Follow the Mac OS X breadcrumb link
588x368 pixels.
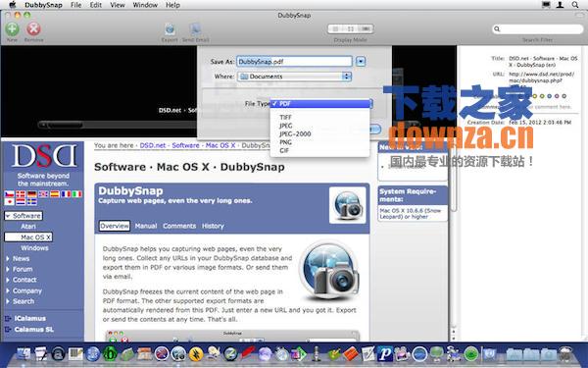click(220, 145)
